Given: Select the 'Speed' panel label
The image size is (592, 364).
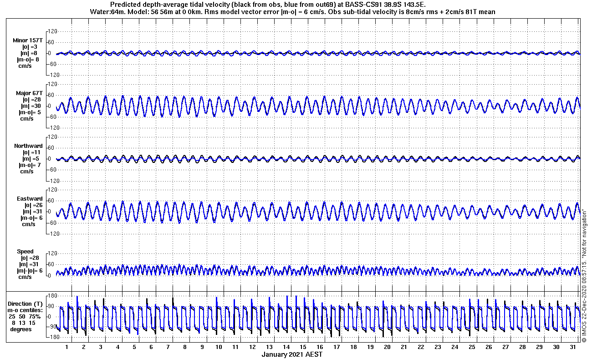Looking at the screenshot, I should click(x=25, y=252).
